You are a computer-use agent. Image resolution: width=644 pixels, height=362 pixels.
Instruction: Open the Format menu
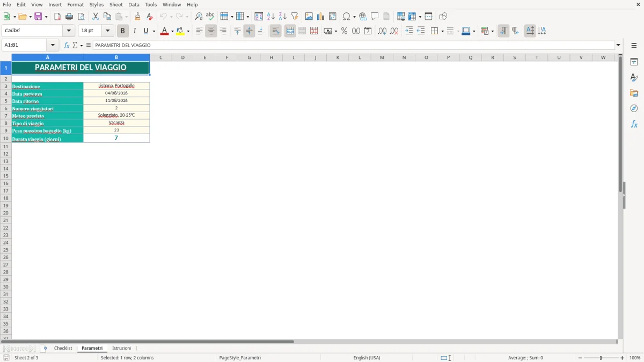point(76,4)
